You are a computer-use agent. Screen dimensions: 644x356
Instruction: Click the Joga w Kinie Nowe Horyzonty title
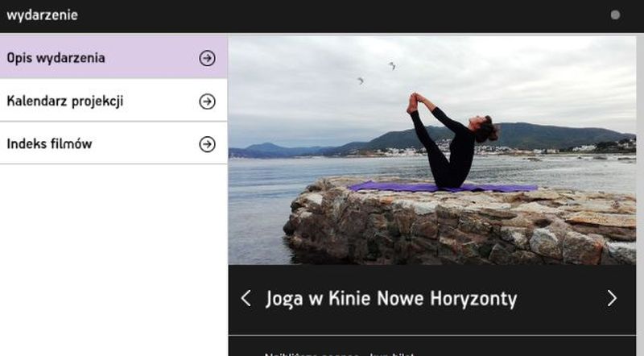[x=391, y=300]
